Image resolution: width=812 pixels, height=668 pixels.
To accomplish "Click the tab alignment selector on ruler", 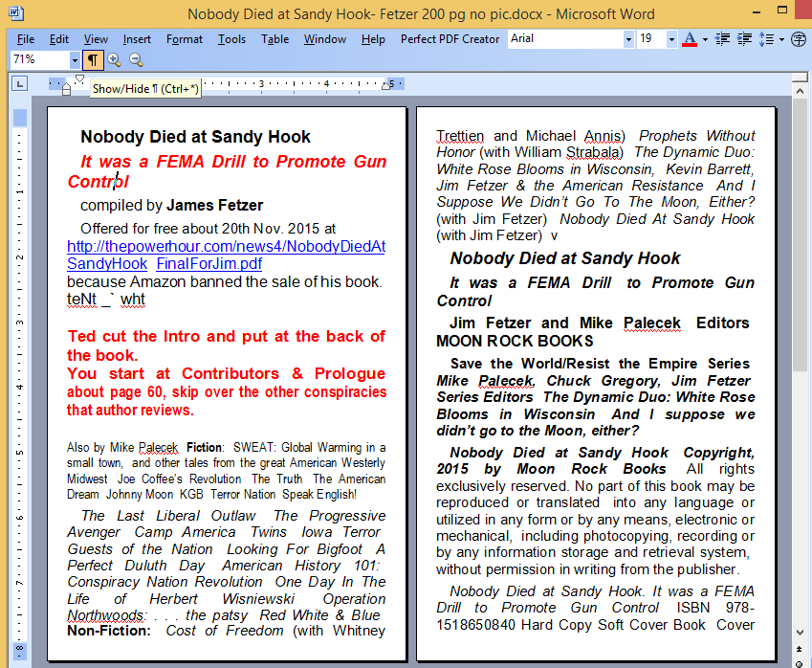I will pyautogui.click(x=20, y=83).
